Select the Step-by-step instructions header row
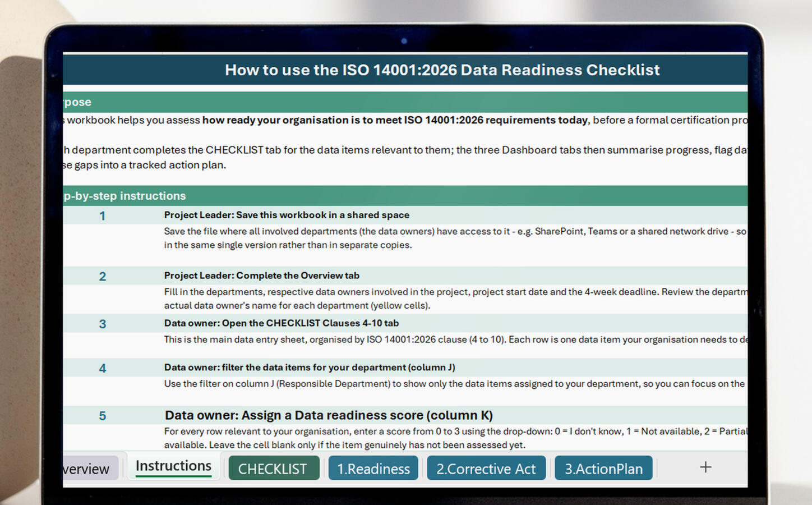812x505 pixels. (405, 196)
